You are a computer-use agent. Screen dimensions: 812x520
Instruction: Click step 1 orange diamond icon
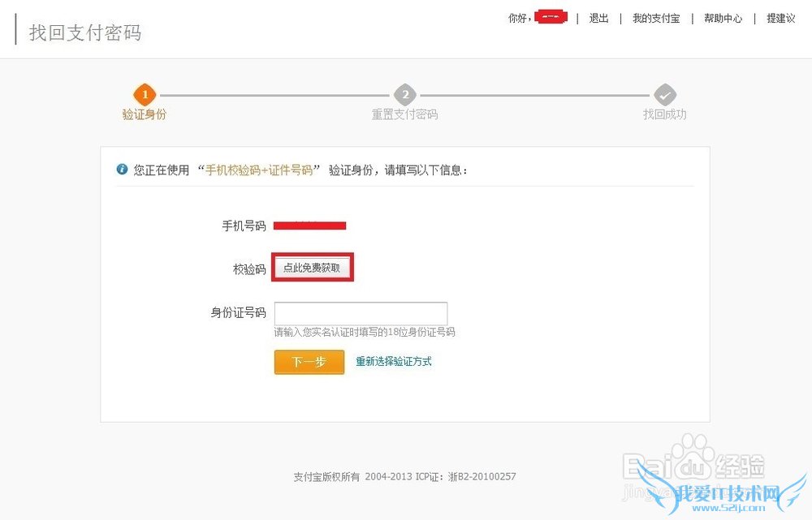point(145,95)
